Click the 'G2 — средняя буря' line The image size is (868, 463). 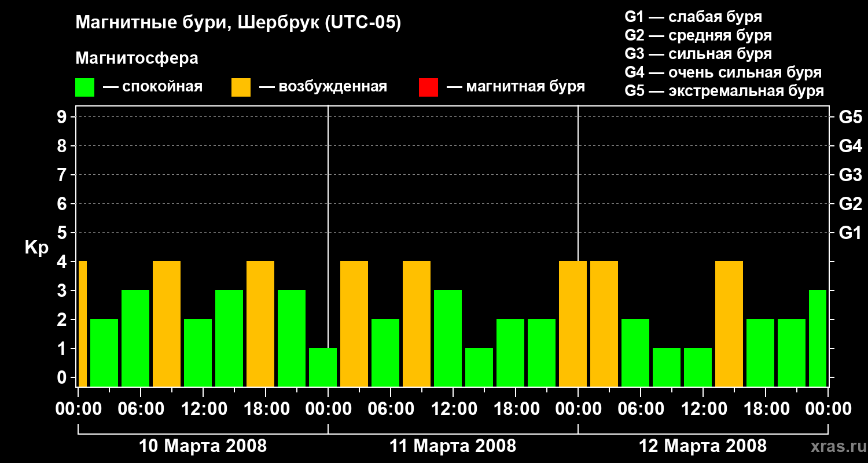click(698, 35)
